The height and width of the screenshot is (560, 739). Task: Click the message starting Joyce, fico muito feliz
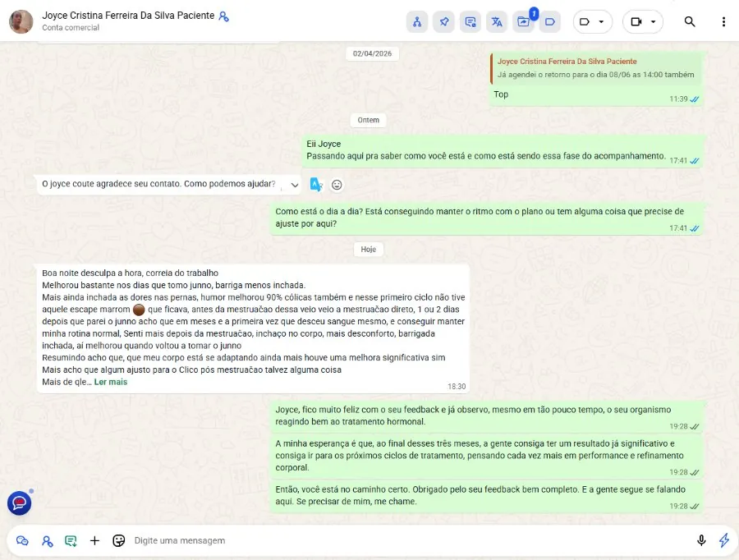(x=487, y=416)
